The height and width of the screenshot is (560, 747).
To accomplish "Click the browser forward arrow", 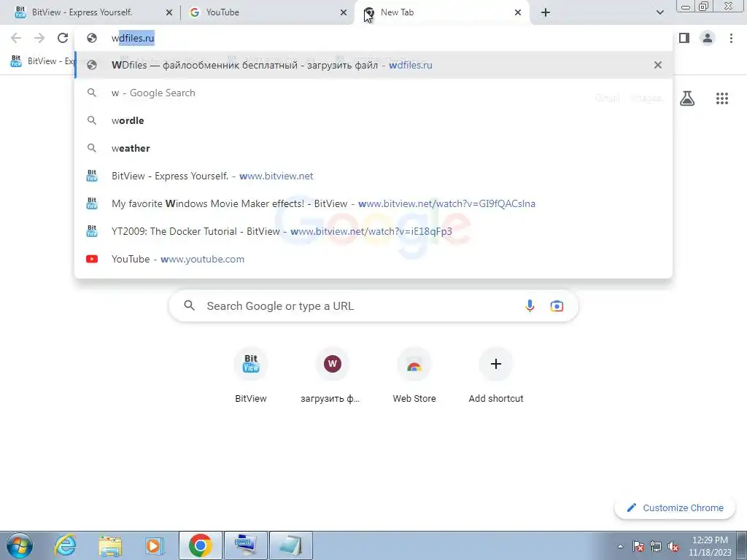I will coord(39,38).
